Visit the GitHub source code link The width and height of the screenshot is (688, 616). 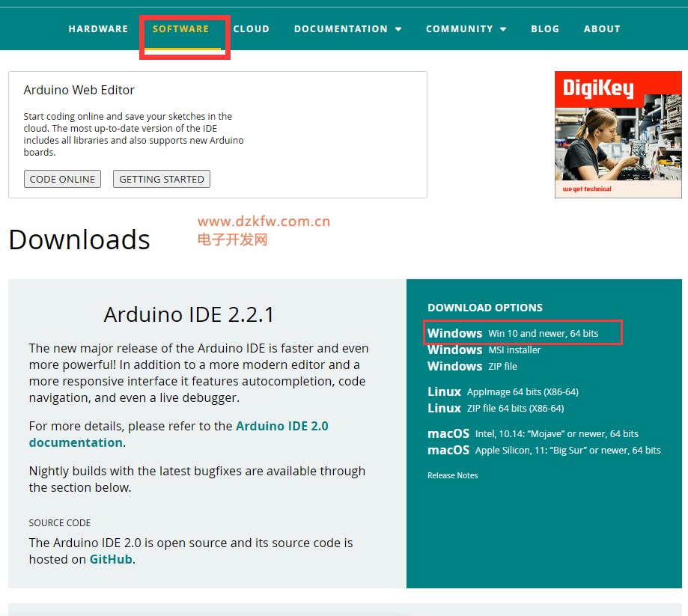111,559
